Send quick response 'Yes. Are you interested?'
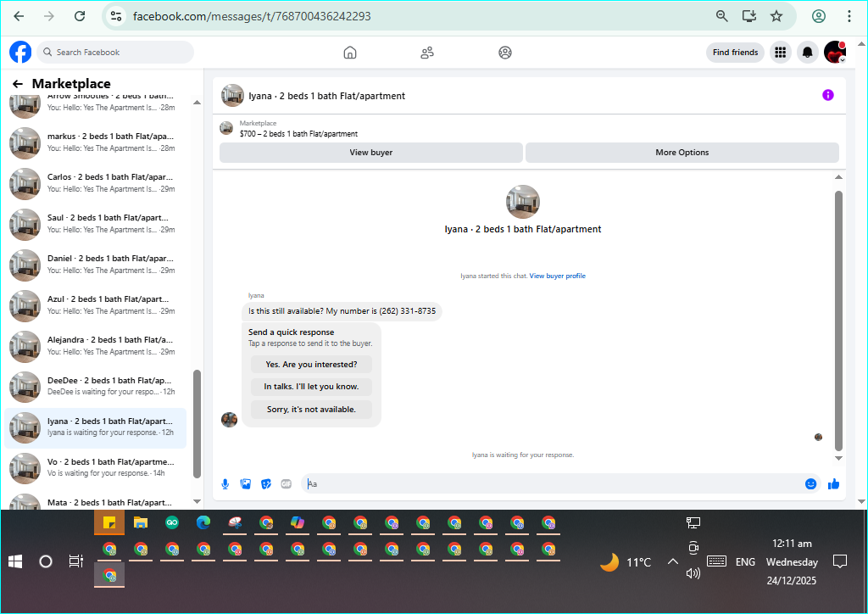868x614 pixels. tap(311, 365)
